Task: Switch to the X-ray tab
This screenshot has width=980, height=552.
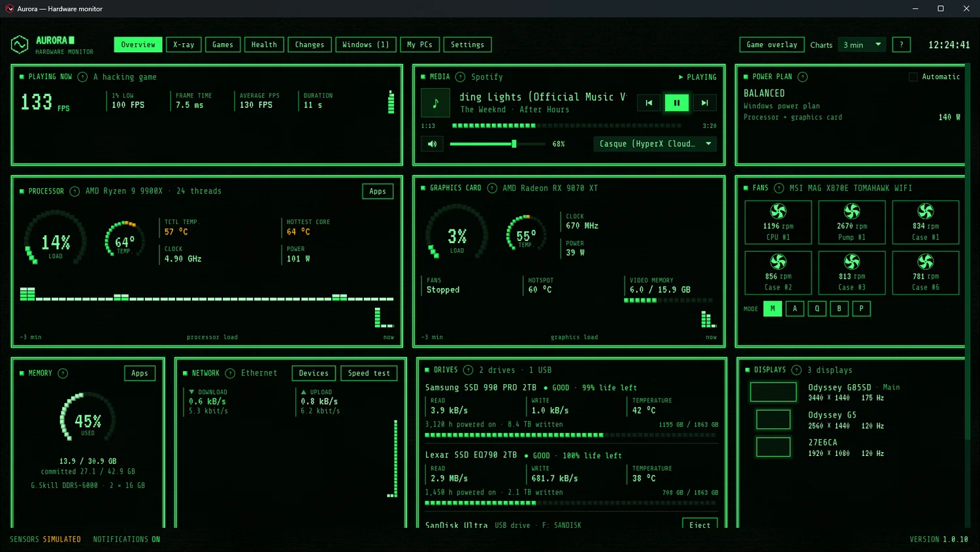Action: coord(184,44)
